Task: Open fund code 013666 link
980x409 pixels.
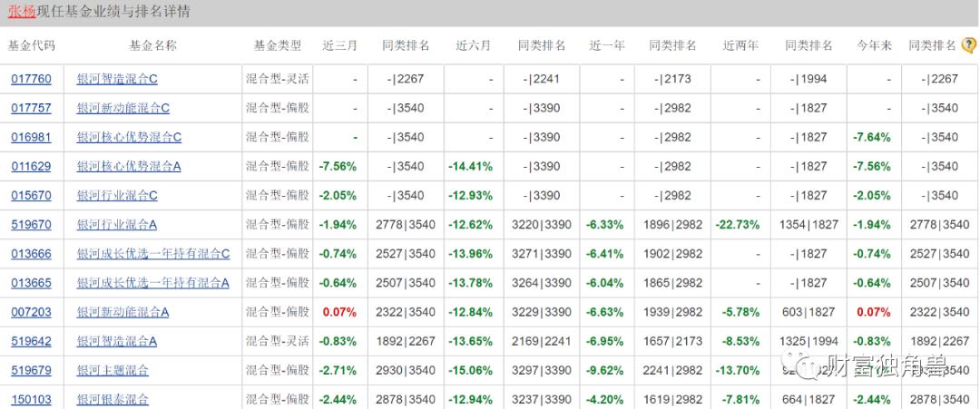Action: pos(31,254)
